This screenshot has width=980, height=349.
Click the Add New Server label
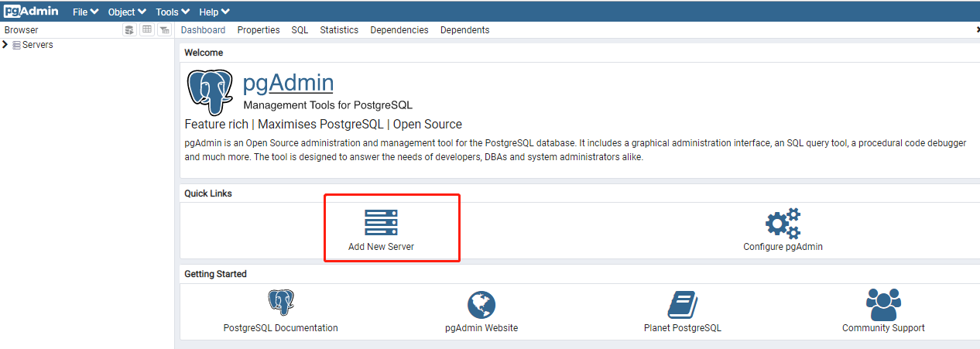381,247
